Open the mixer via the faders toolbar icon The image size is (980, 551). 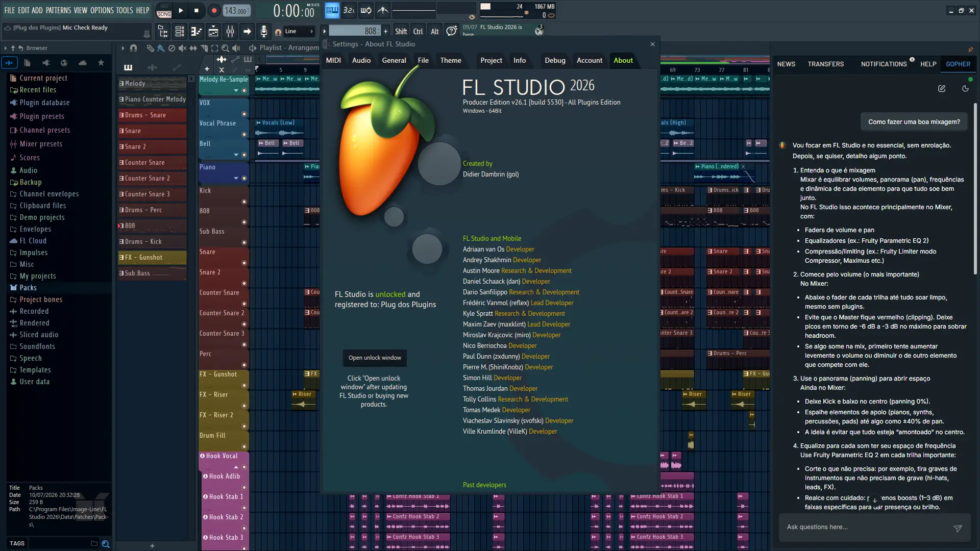[x=230, y=32]
